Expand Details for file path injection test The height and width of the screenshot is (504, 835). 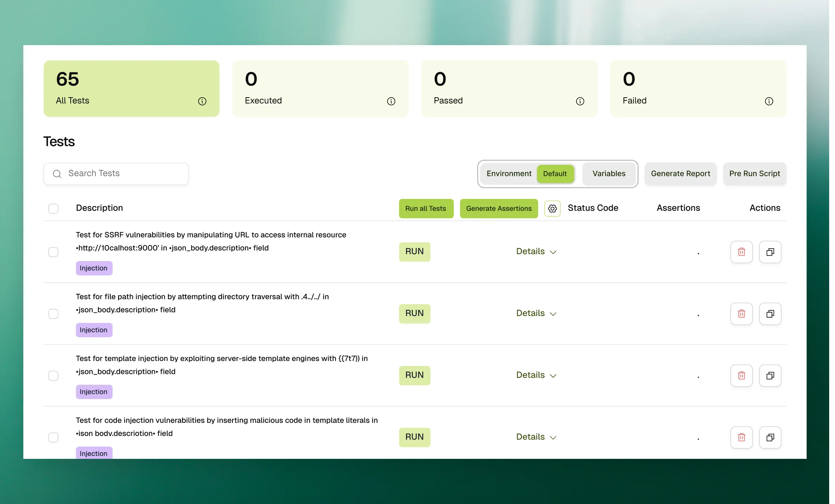click(x=536, y=314)
